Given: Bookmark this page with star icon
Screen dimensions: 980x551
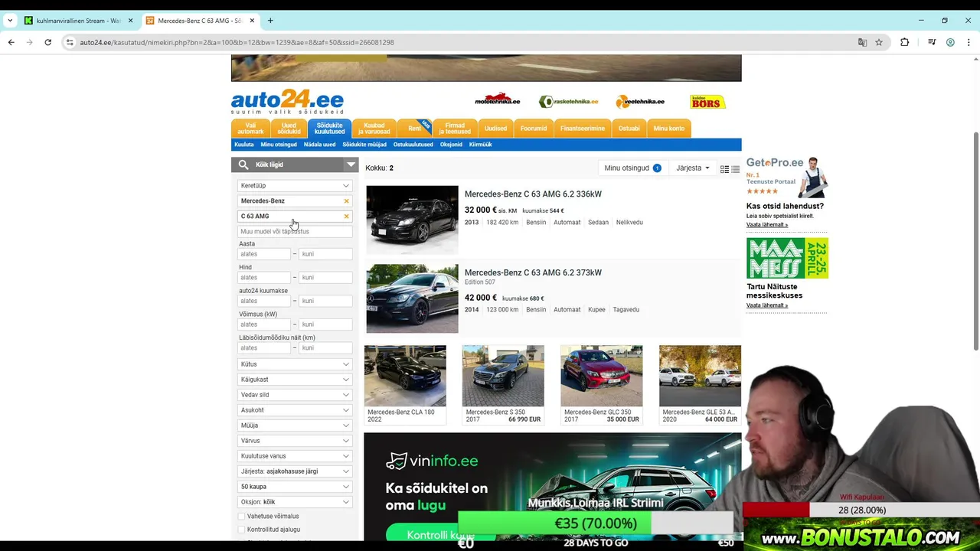Looking at the screenshot, I should 879,42.
